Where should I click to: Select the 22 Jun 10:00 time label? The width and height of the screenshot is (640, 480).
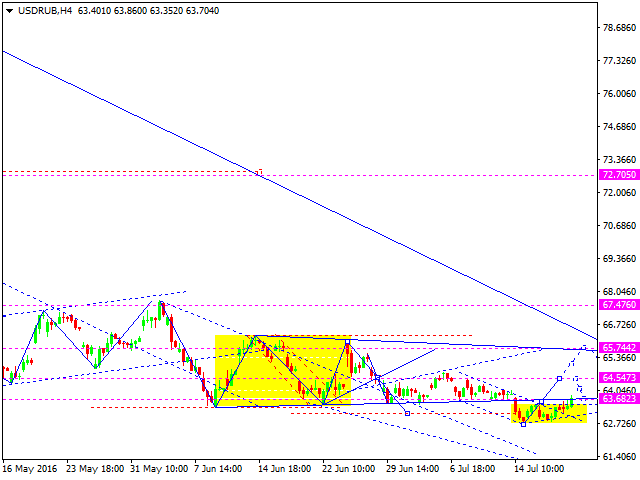(x=348, y=469)
